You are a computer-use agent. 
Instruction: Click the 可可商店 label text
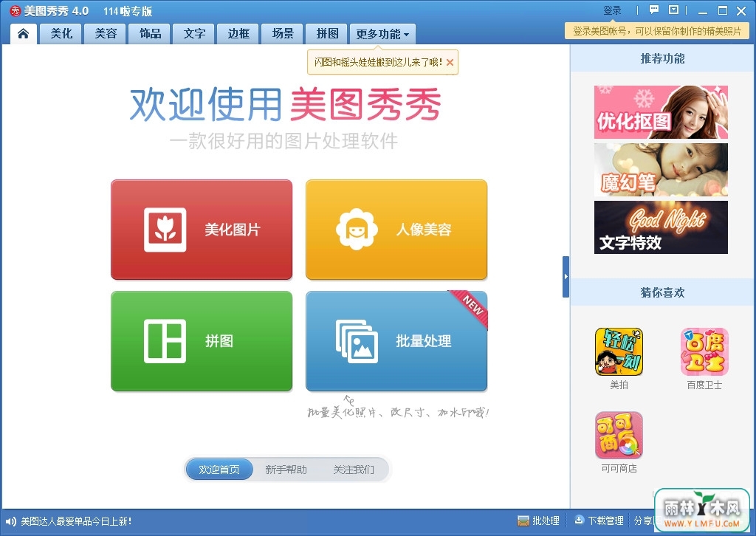619,468
